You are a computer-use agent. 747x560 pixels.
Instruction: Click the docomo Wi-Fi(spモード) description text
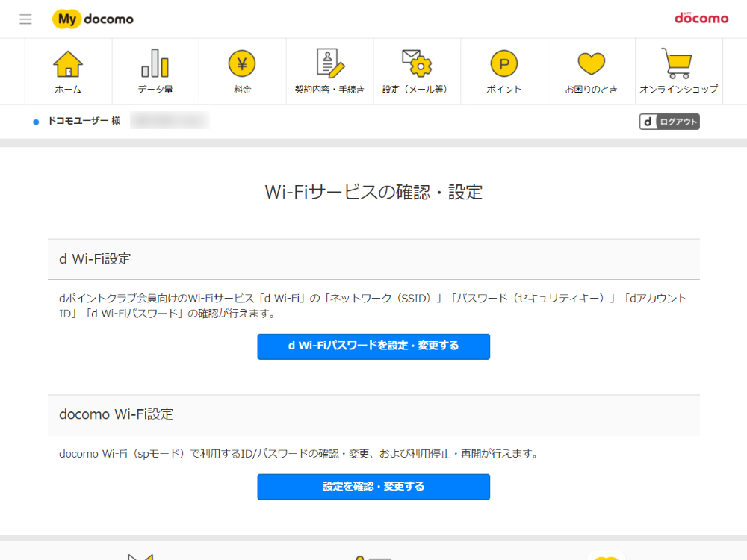[x=299, y=454]
